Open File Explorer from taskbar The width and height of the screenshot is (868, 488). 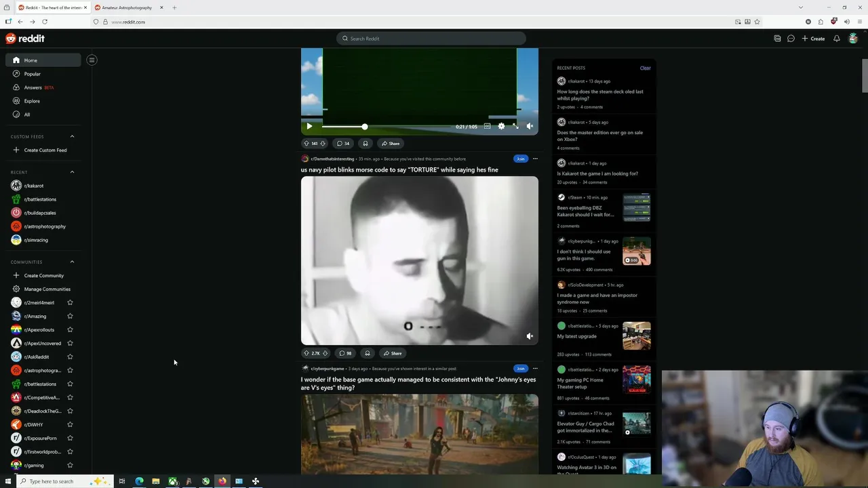(156, 481)
